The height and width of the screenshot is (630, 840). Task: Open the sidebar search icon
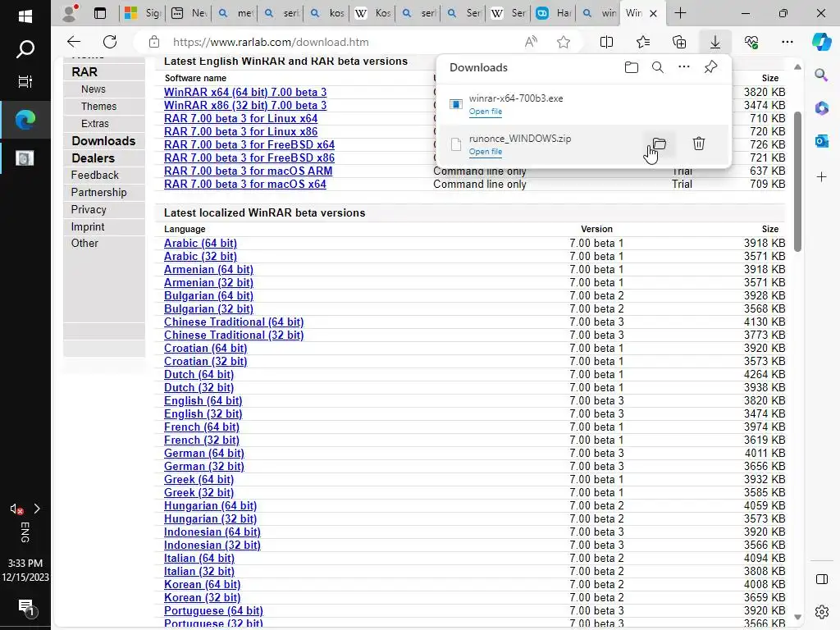tap(821, 75)
